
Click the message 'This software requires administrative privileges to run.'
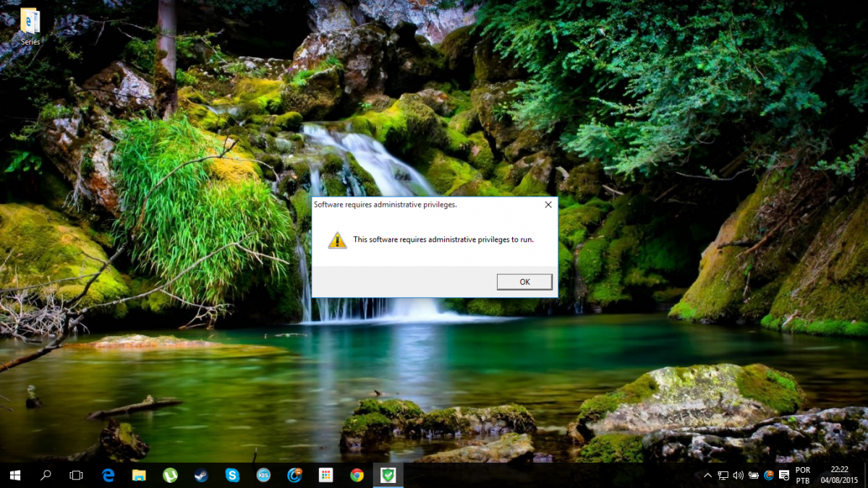(443, 239)
